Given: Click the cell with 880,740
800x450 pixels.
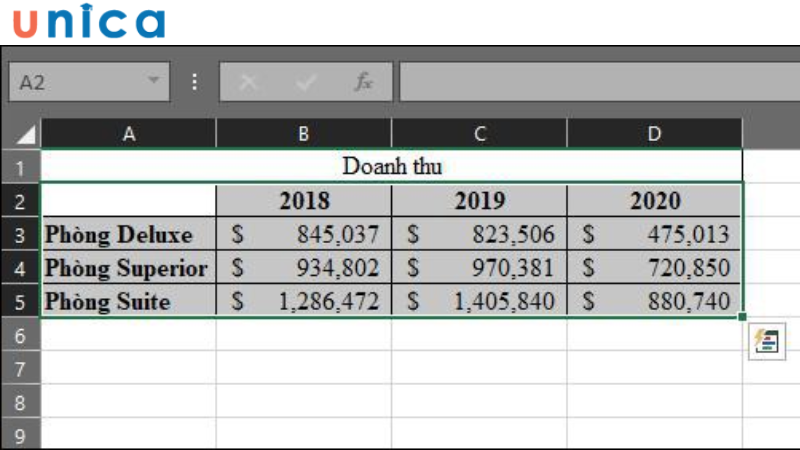Looking at the screenshot, I should [x=655, y=301].
